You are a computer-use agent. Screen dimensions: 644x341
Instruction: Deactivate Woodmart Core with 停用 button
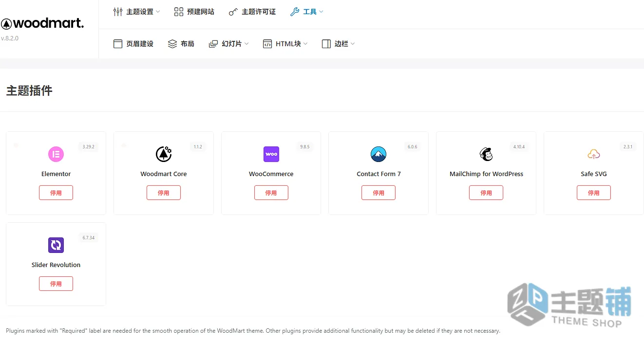click(164, 193)
